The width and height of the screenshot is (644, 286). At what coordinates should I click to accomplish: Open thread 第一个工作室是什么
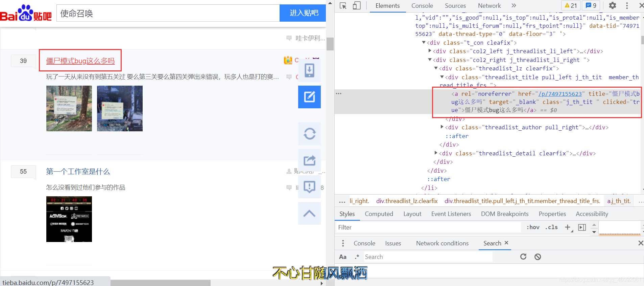pyautogui.click(x=78, y=172)
